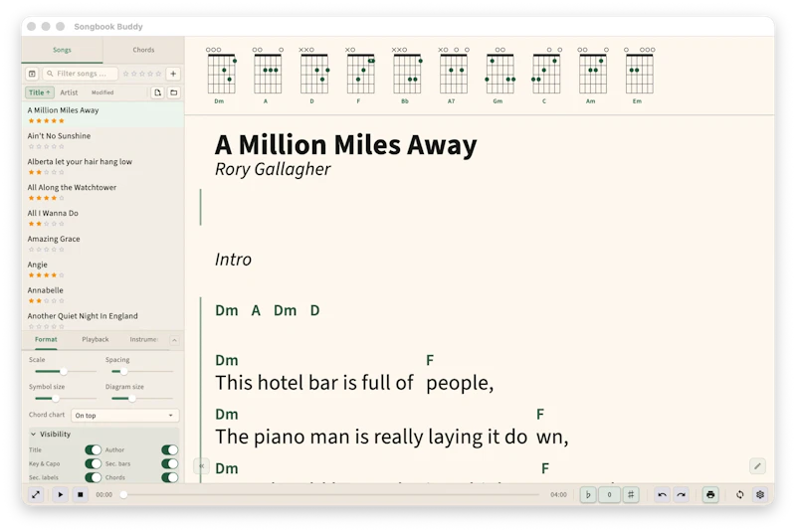Click the Gm chord diagram
This screenshot has height=532, width=796.
(500, 76)
